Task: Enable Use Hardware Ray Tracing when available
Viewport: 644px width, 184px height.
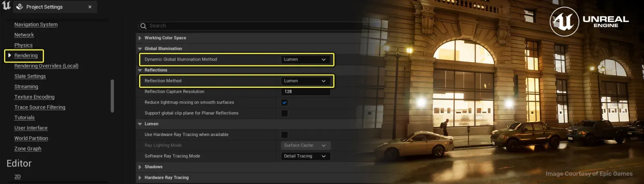Action: coord(285,135)
